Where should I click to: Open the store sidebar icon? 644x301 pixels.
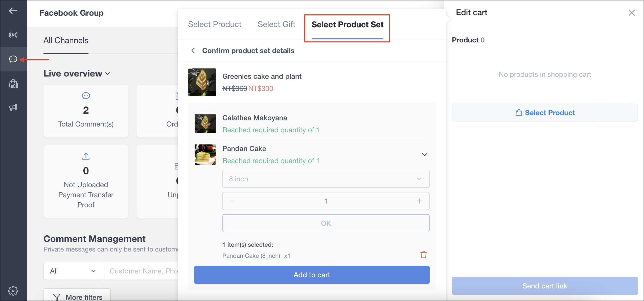coord(13,84)
